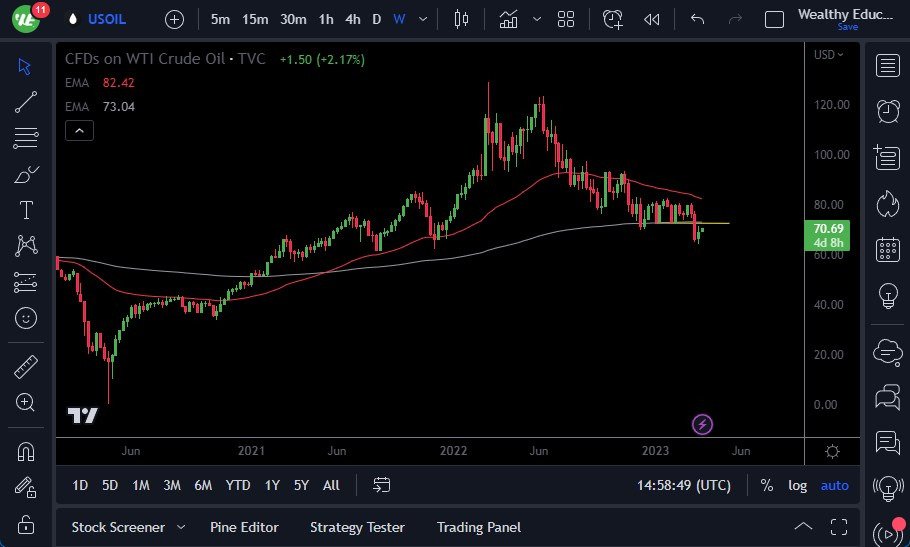Set the date range to 1M
Screen dimensions: 910x547
coord(141,486)
